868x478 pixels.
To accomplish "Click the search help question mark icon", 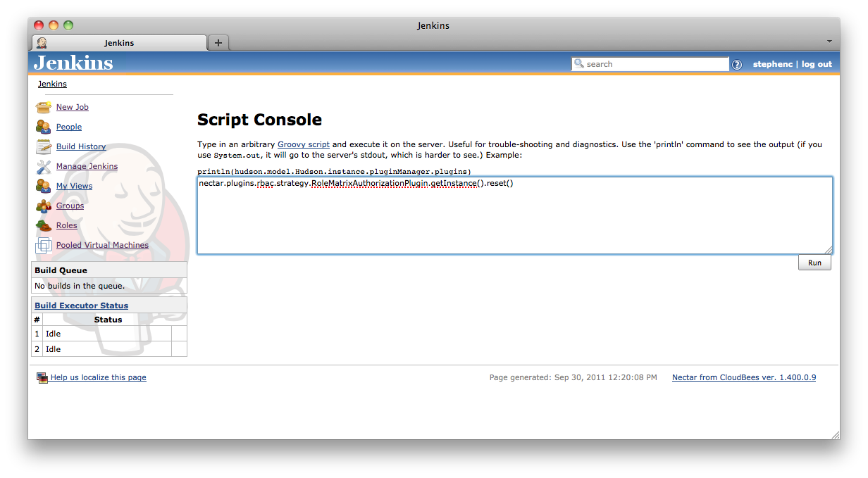I will [x=737, y=65].
